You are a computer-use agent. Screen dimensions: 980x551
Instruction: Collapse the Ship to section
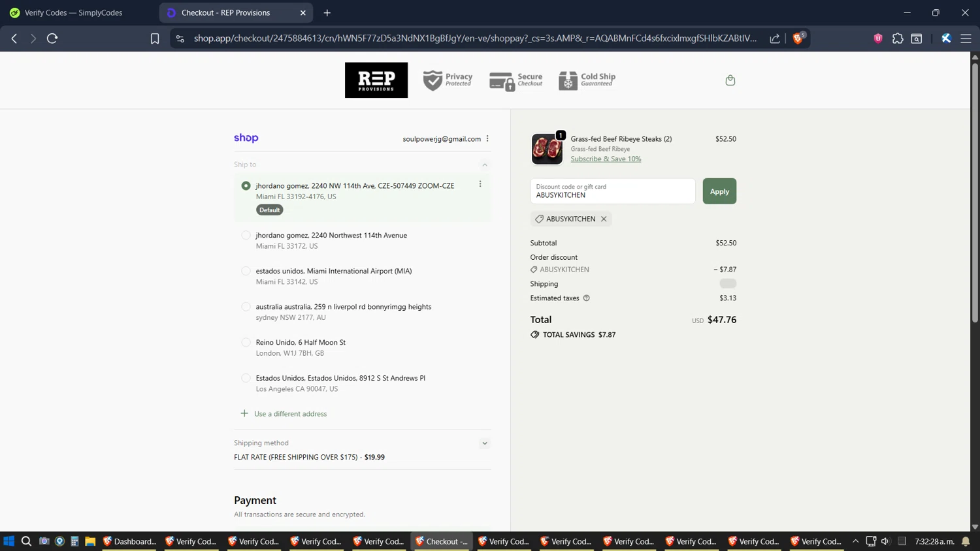485,165
